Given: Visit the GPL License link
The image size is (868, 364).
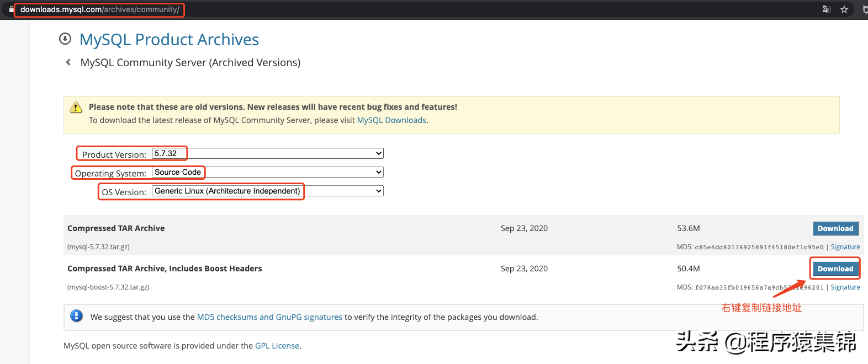Looking at the screenshot, I should click(277, 346).
